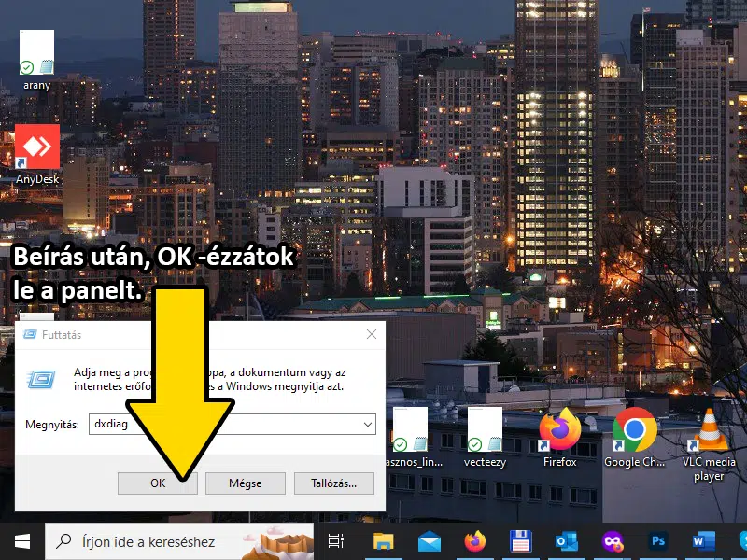Open the Windows Start menu
747x560 pixels.
tap(21, 541)
